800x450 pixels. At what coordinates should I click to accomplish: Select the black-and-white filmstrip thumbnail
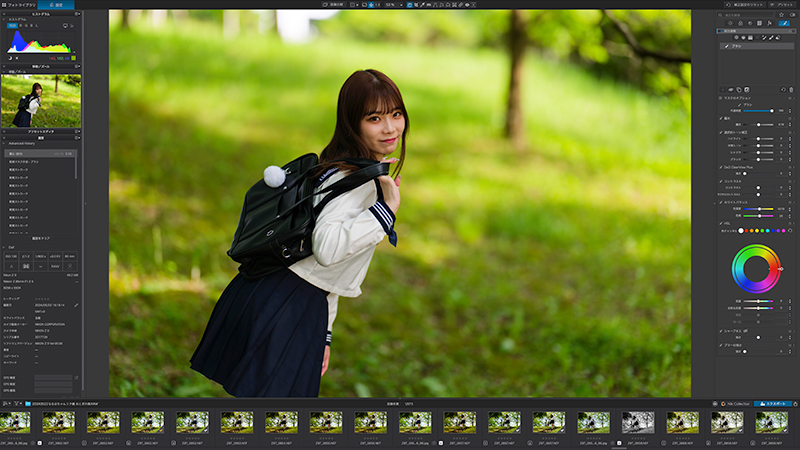point(638,423)
